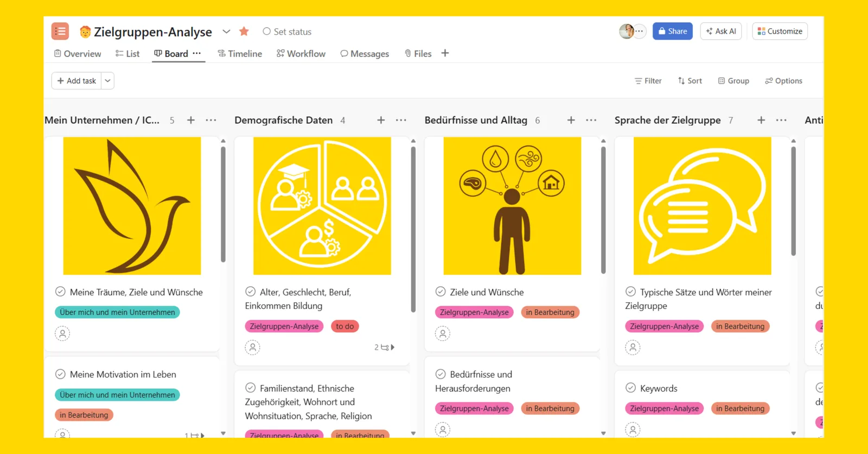The width and height of the screenshot is (868, 454).
Task: Open the Filter option
Action: click(x=648, y=81)
